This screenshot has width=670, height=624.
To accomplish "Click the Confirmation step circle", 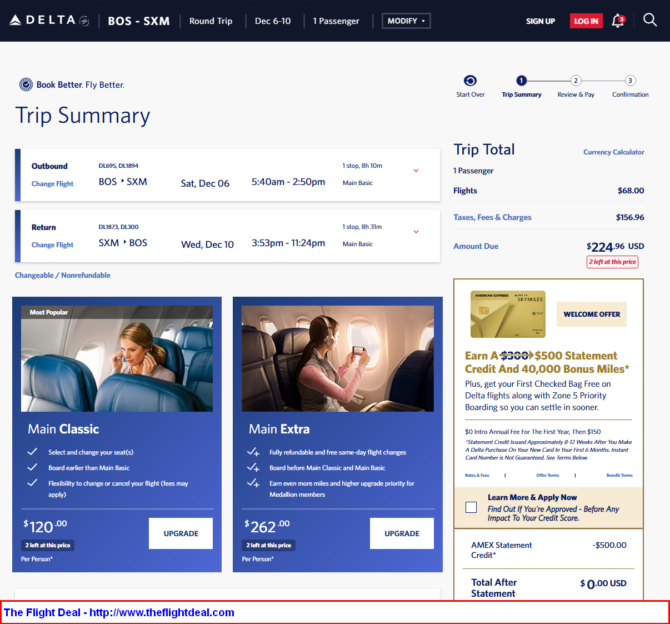I will [630, 81].
